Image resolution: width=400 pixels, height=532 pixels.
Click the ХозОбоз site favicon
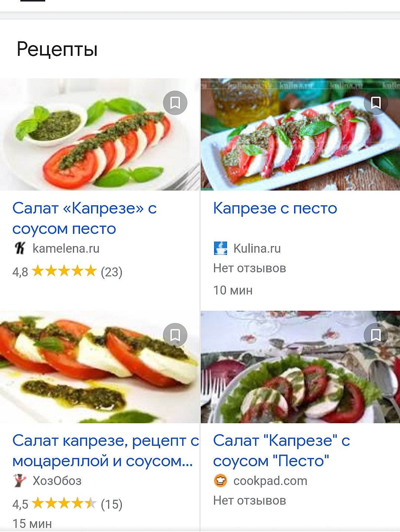pos(20,481)
